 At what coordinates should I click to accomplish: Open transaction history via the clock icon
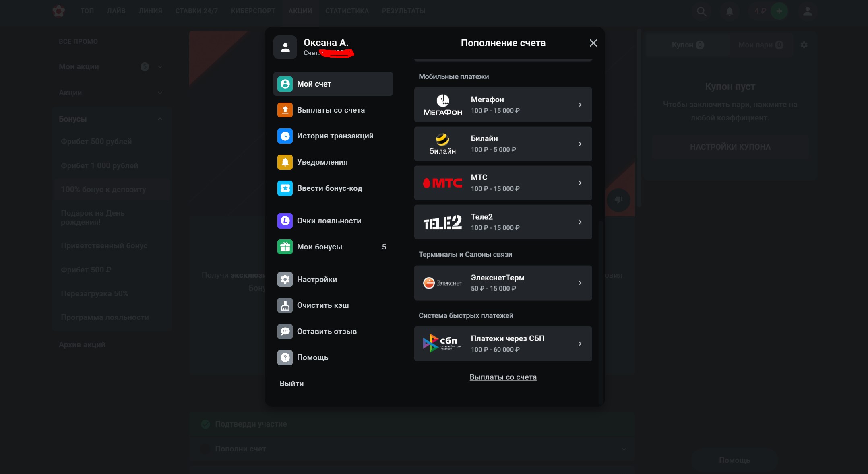(285, 136)
